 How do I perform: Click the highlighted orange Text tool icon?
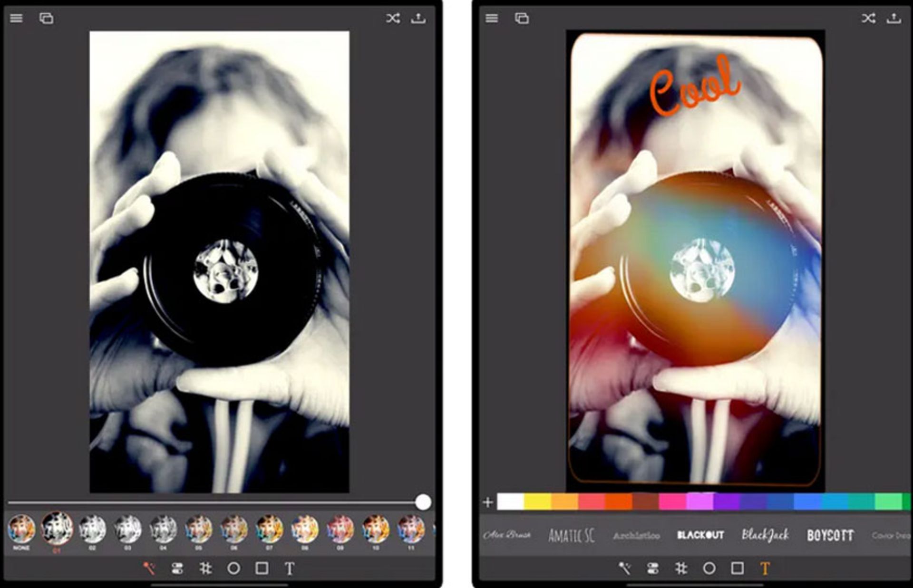(765, 568)
